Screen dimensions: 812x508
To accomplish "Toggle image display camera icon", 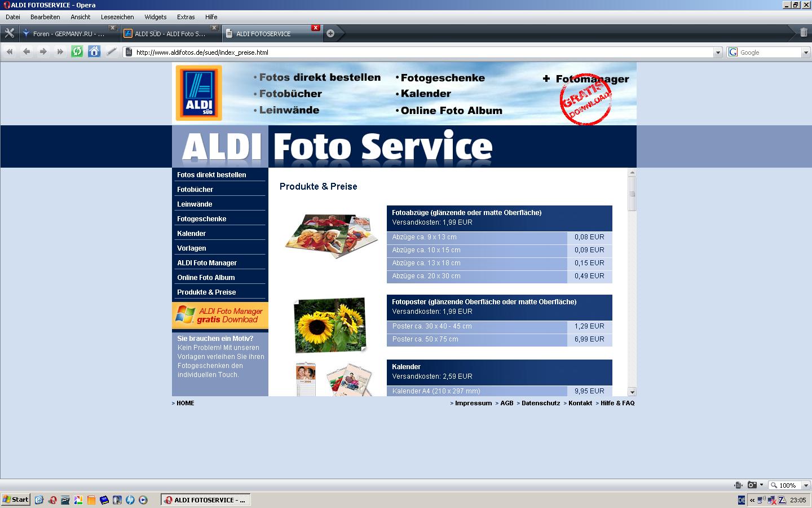I will (x=752, y=485).
